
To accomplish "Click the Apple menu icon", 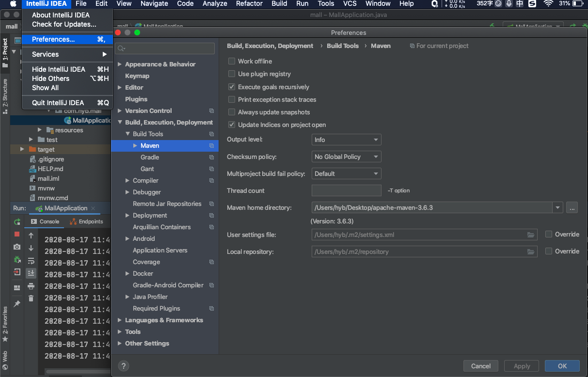I will [13, 4].
